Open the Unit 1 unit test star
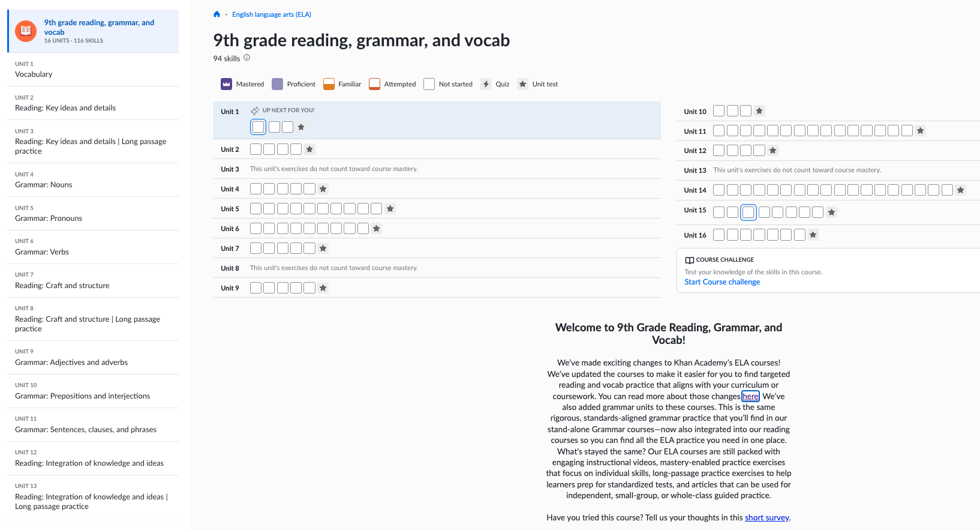This screenshot has width=980, height=530. click(301, 127)
